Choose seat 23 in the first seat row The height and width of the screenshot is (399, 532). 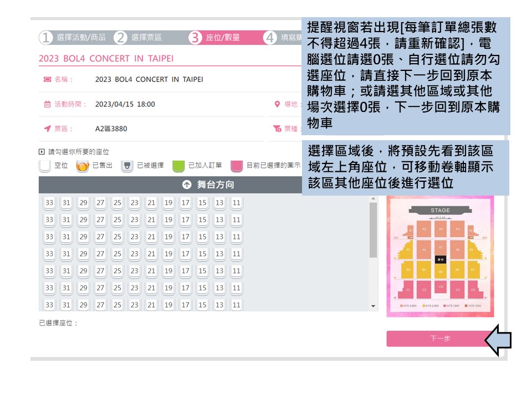tap(134, 203)
